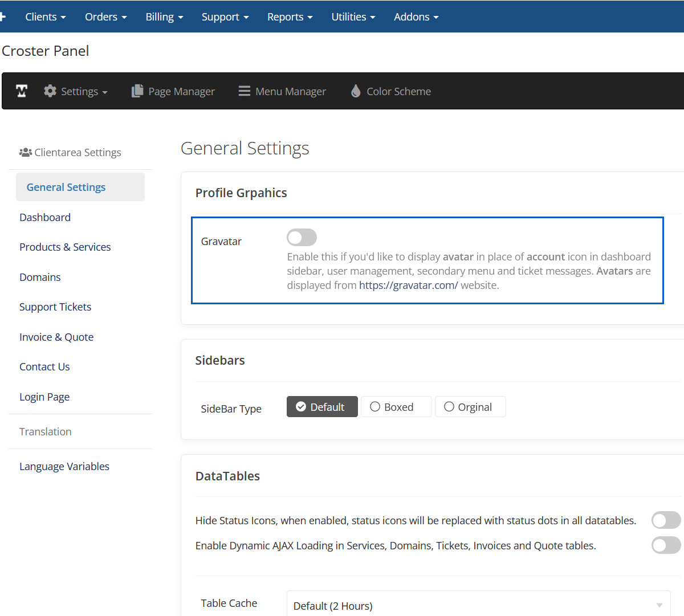Viewport: 684px width, 616px height.
Task: Click the plus icon in the top bar
Action: 3,17
